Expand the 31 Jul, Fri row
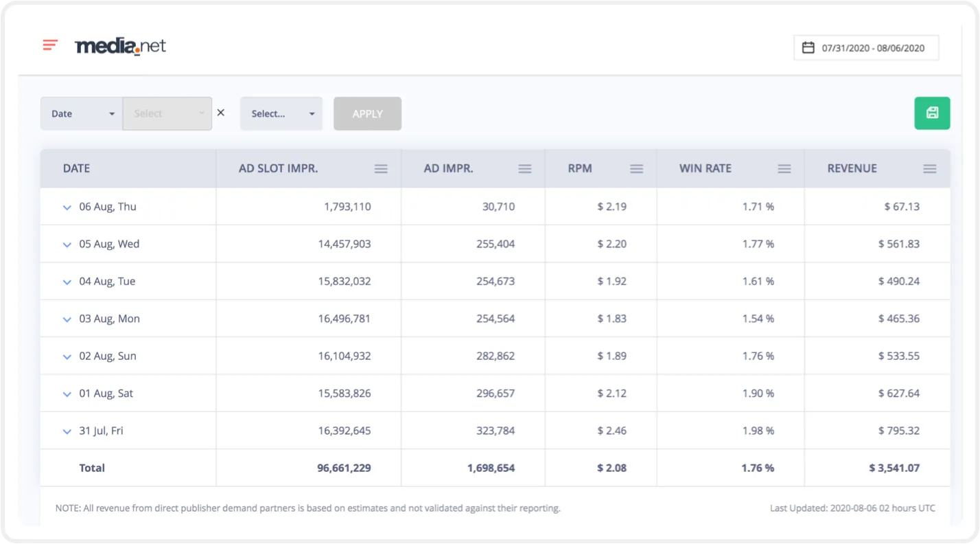Screen dimensions: 980x544 coord(67,431)
